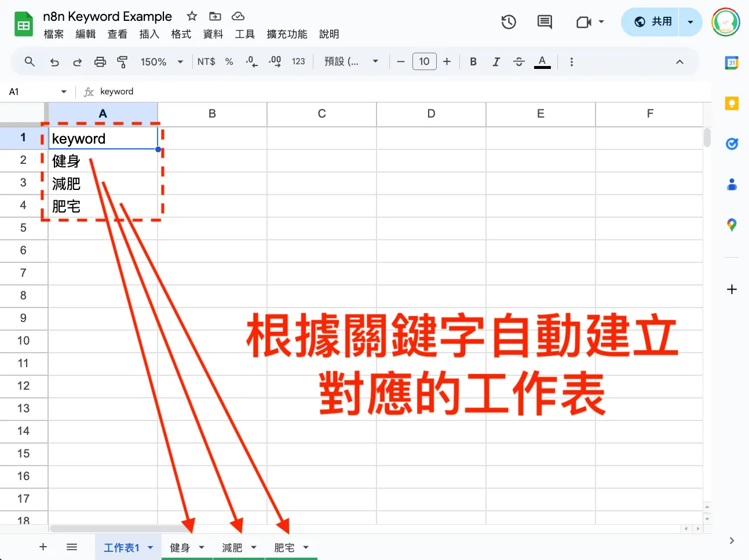The width and height of the screenshot is (749, 560).
Task: Open Google Keep from side panel
Action: point(732,104)
